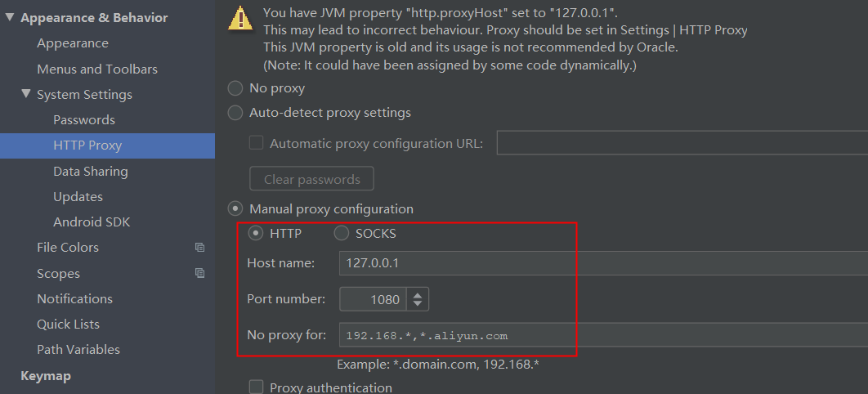Click the Scopes project-level icon
The width and height of the screenshot is (868, 394).
(199, 274)
